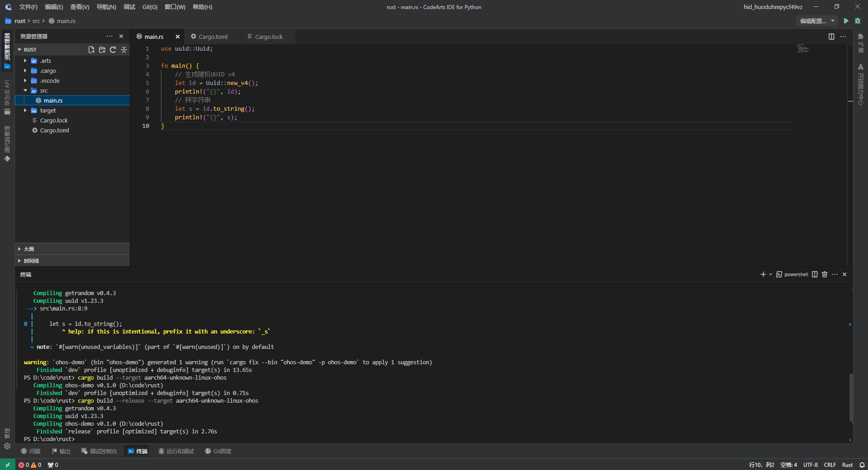Open 编辑(E) menu
The height and width of the screenshot is (470, 868).
54,7
